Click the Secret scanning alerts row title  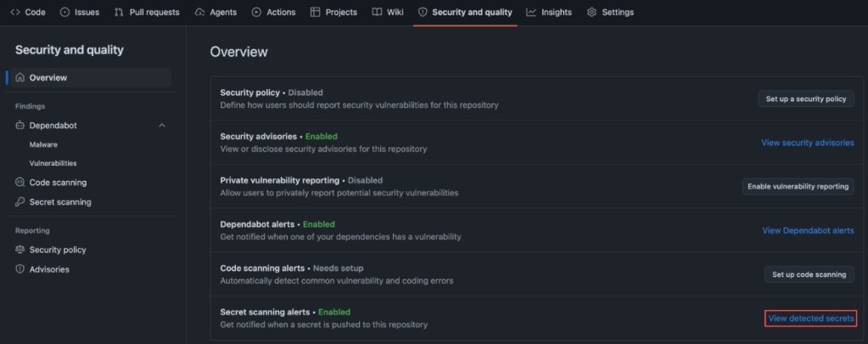pos(266,312)
